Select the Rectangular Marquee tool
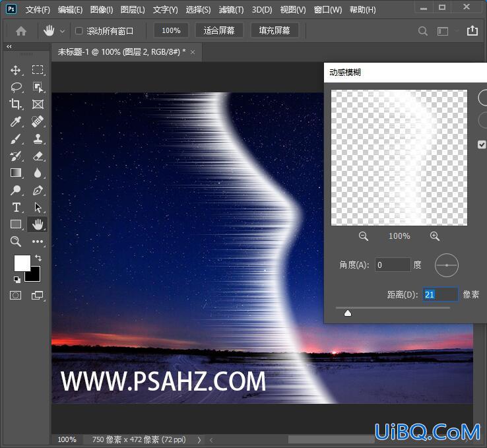 (x=38, y=70)
